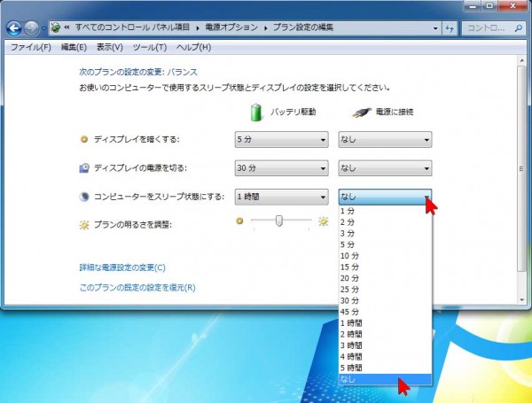The width and height of the screenshot is (532, 403).
Task: Choose 1 時間 in the sleep dropdown list
Action: [351, 323]
